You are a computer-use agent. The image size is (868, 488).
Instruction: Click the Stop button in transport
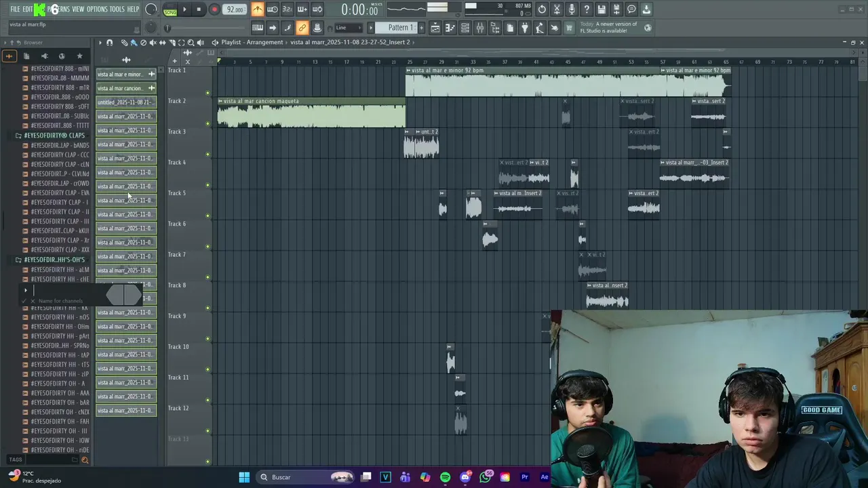(199, 9)
